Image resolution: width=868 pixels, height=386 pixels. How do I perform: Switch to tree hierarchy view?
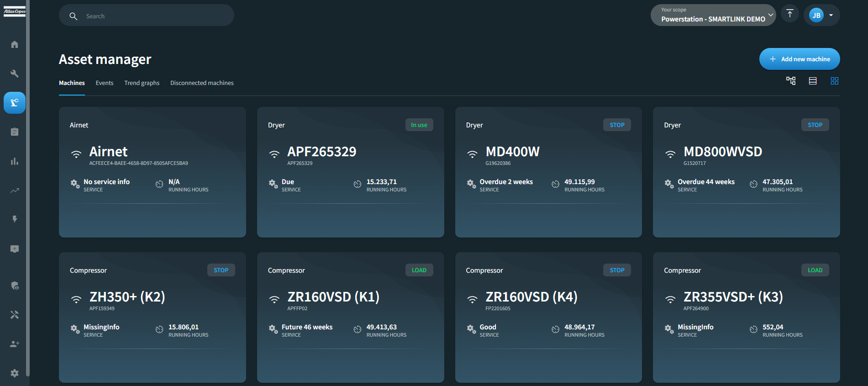[x=791, y=81]
